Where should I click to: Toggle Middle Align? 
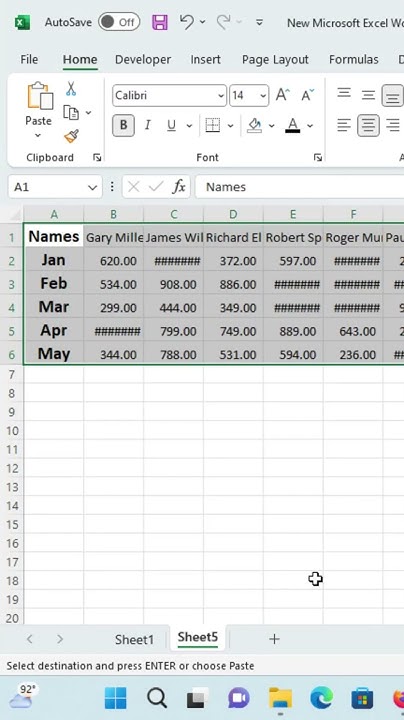(368, 95)
